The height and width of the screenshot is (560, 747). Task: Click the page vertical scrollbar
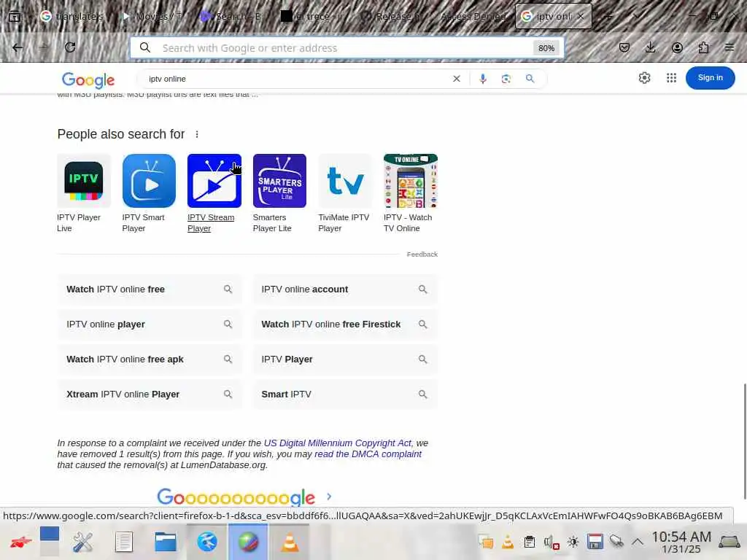tap(743, 440)
